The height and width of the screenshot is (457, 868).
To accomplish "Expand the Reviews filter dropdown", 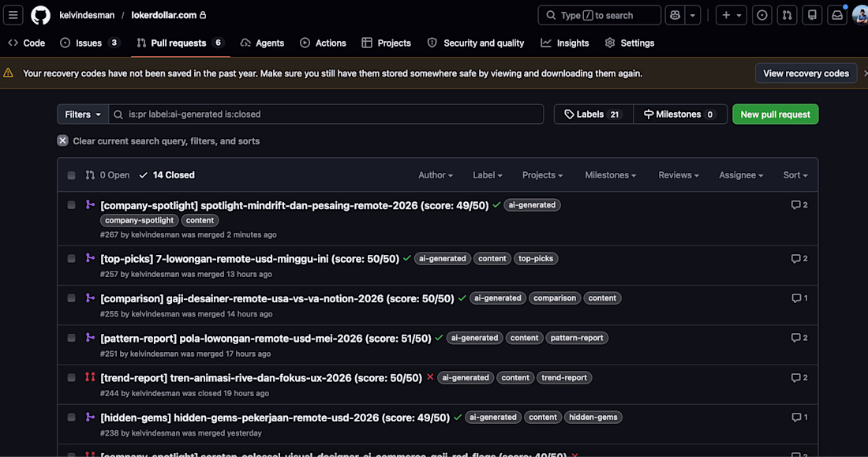I will [x=679, y=175].
